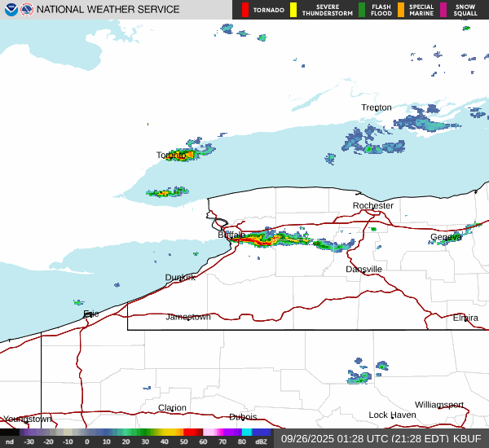Click the Dansville city label

tap(363, 269)
